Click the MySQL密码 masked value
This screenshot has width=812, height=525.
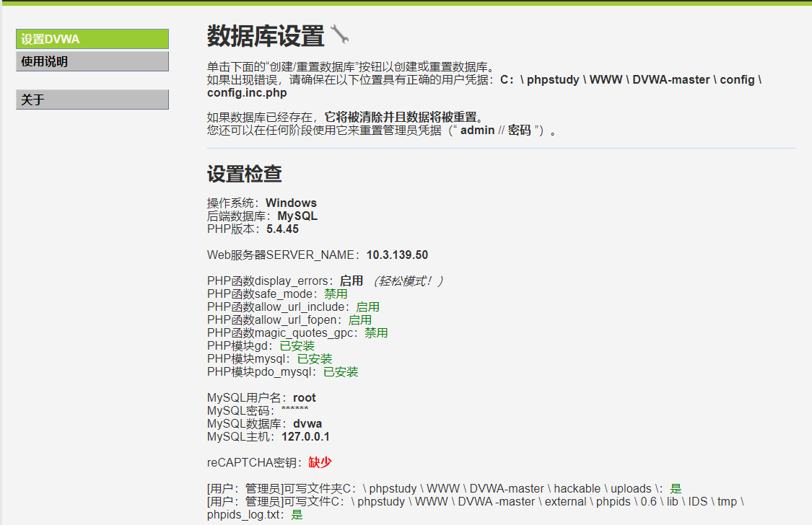[x=295, y=410]
